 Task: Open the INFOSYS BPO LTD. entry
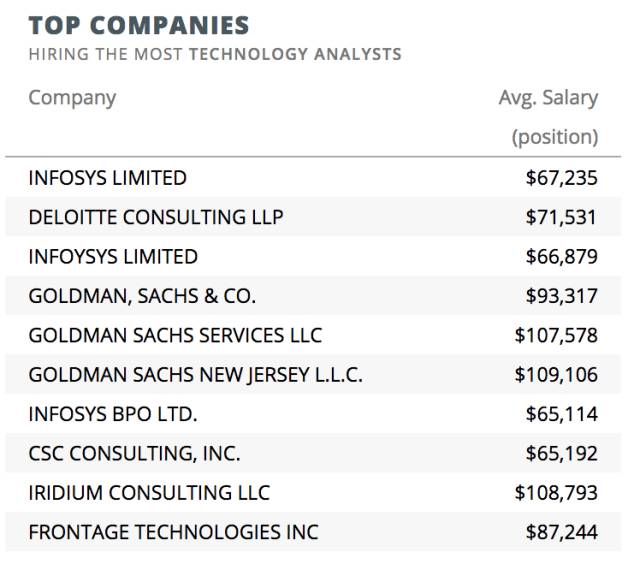tap(113, 414)
